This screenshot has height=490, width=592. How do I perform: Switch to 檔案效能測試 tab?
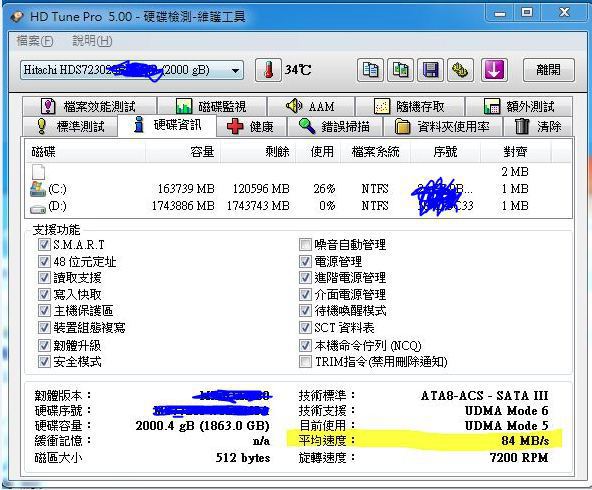[x=89, y=106]
